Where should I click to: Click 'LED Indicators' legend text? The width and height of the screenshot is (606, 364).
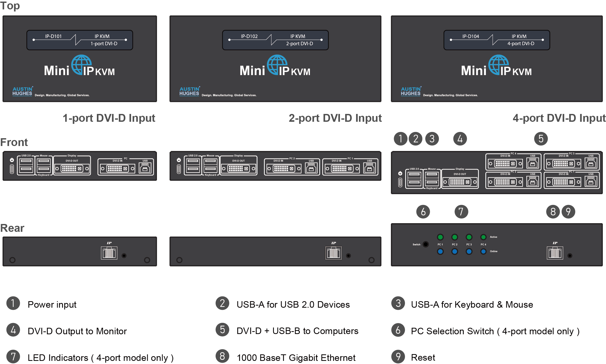58,358
